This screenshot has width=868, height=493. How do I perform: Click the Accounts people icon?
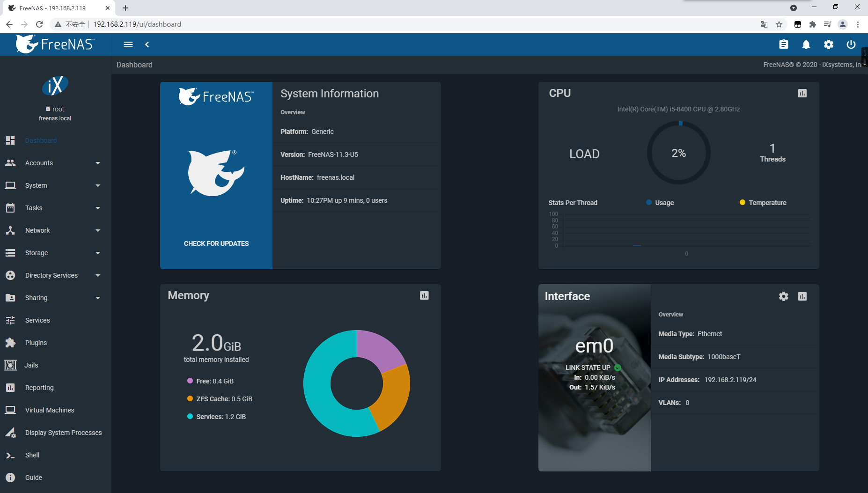pyautogui.click(x=10, y=163)
